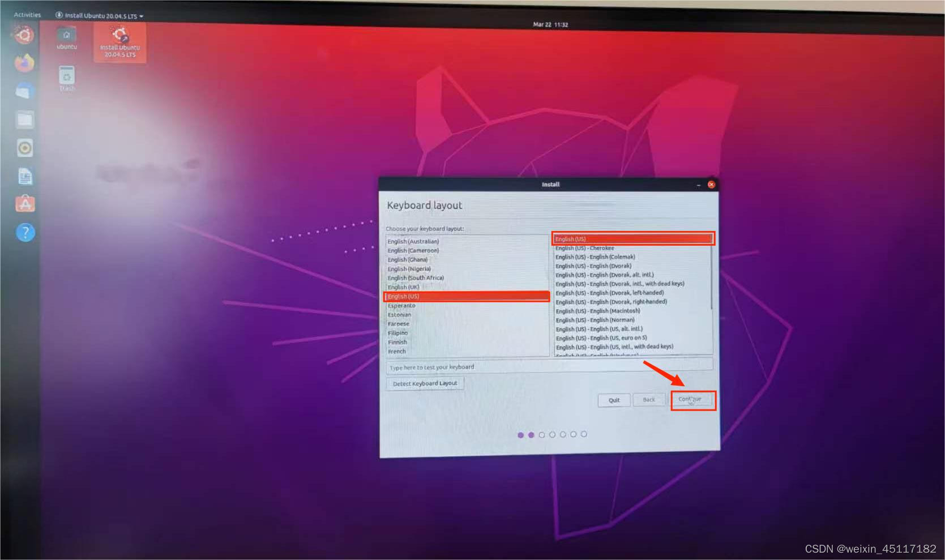This screenshot has width=945, height=560.
Task: Select English (US) - English (Colemak) variant
Action: tap(632, 257)
